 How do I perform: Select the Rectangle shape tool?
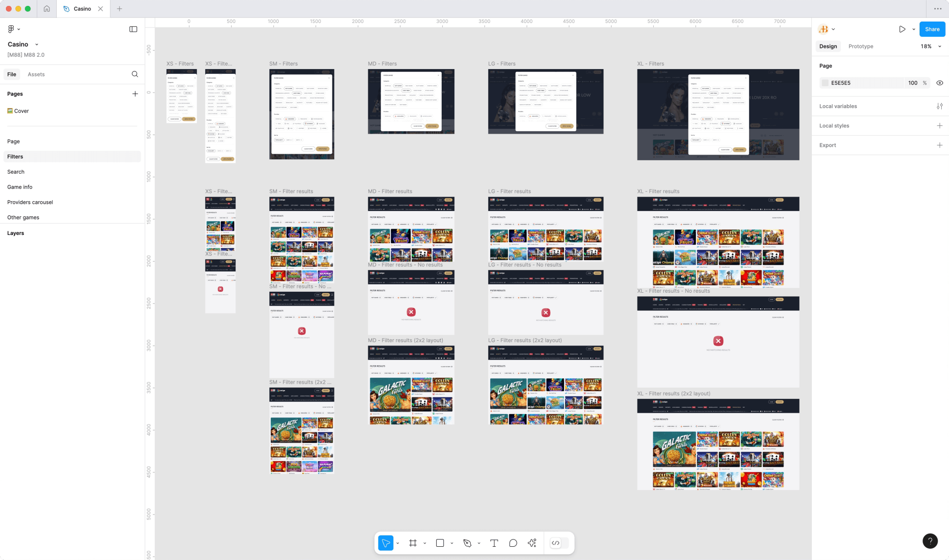[x=440, y=542]
